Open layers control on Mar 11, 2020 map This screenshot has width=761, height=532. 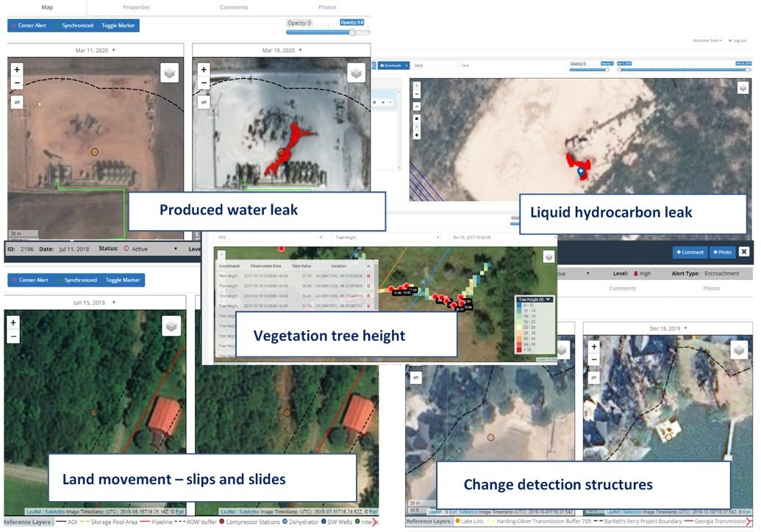click(x=171, y=73)
